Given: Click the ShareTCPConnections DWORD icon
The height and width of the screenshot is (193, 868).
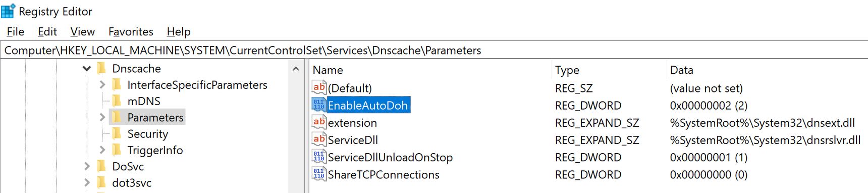Looking at the screenshot, I should click(319, 174).
